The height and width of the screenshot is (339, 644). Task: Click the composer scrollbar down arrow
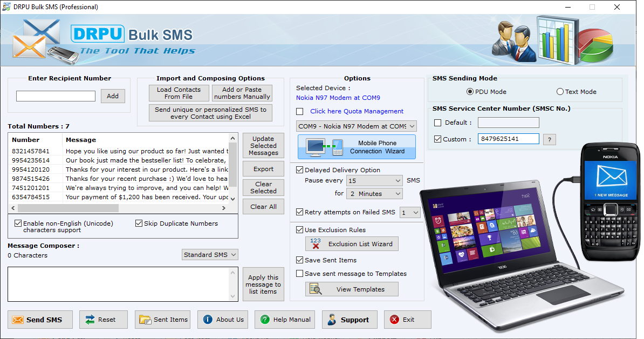pyautogui.click(x=233, y=296)
